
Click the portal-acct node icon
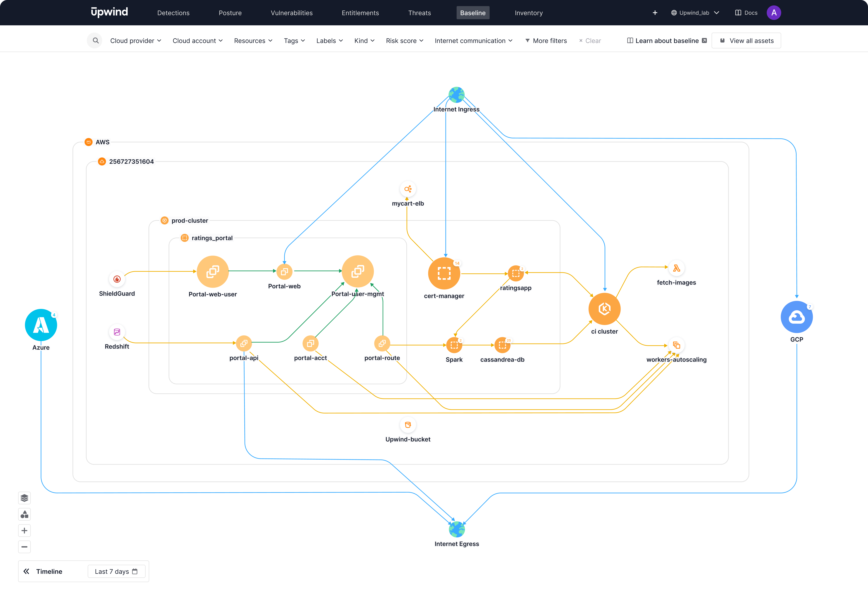310,343
